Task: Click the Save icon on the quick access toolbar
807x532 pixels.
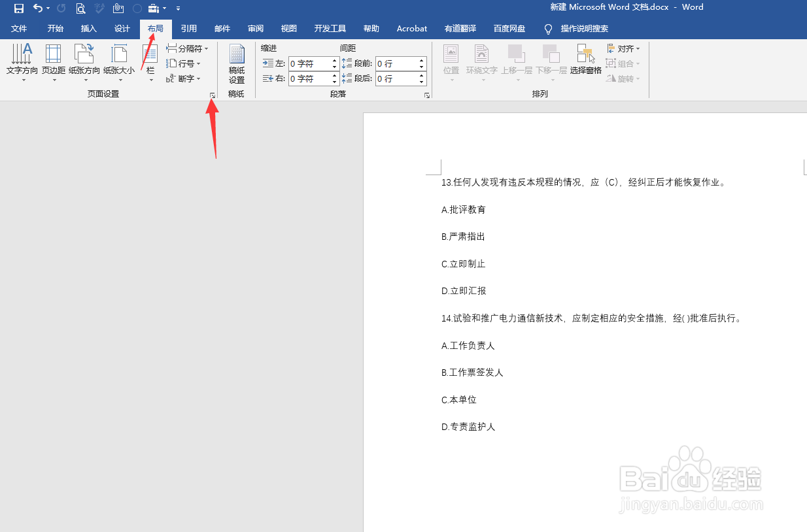Action: [18, 8]
